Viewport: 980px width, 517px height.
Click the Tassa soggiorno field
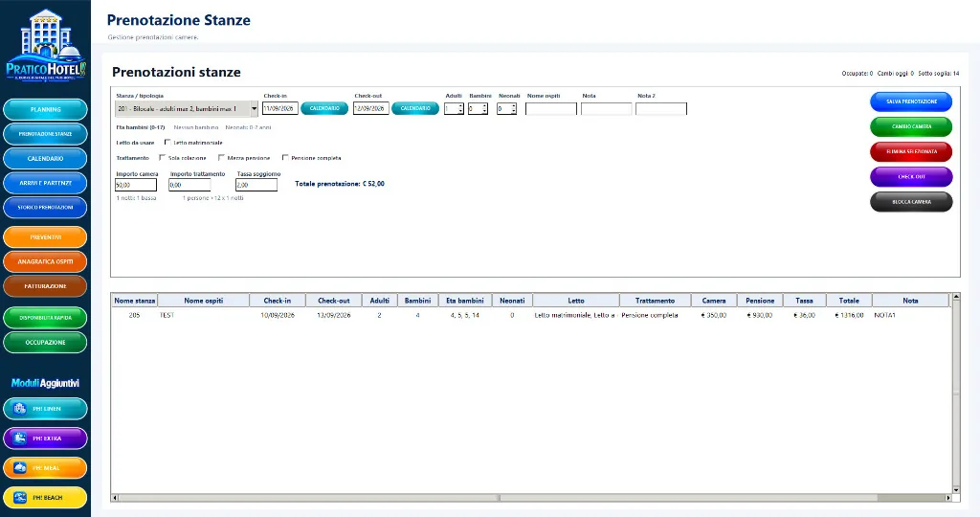point(256,185)
